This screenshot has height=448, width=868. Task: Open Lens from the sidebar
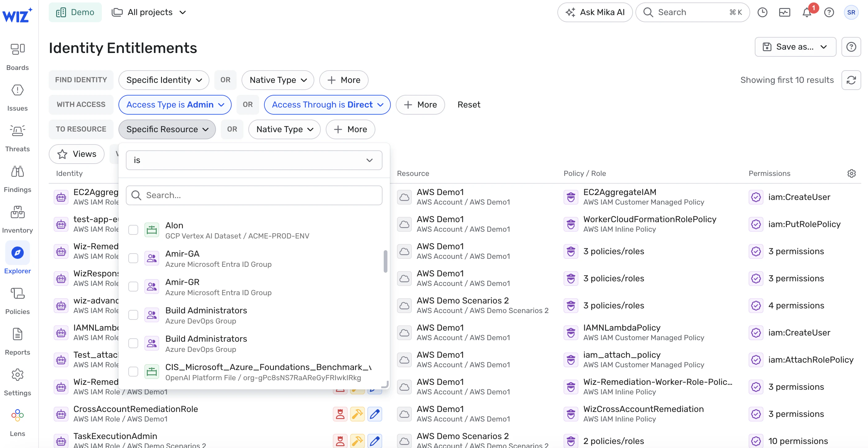[x=18, y=423]
